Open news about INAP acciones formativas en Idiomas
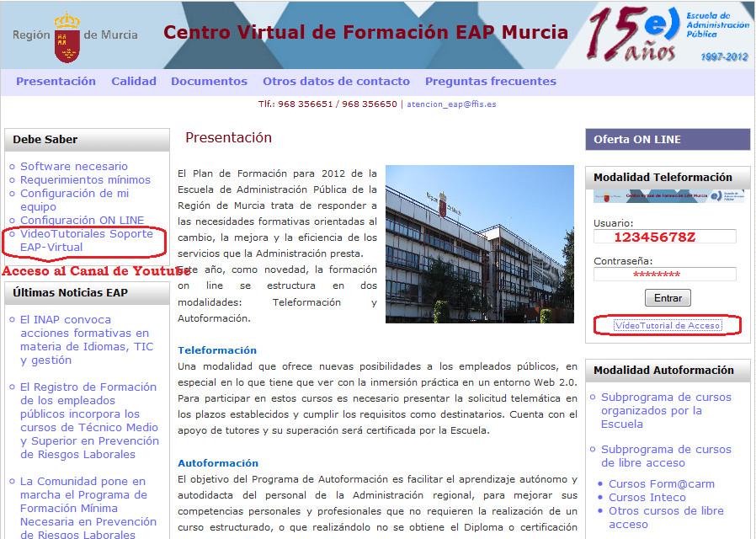756x539 pixels. [87, 340]
